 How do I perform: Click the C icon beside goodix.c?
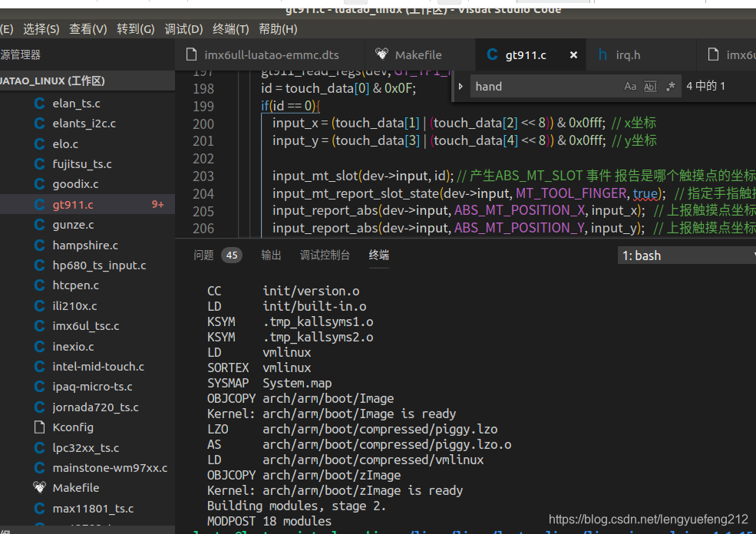[x=40, y=184]
